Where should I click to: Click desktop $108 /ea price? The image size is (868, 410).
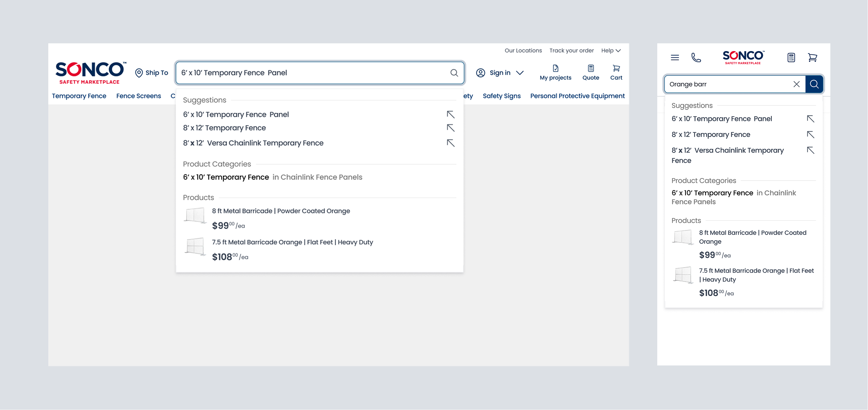pos(230,257)
